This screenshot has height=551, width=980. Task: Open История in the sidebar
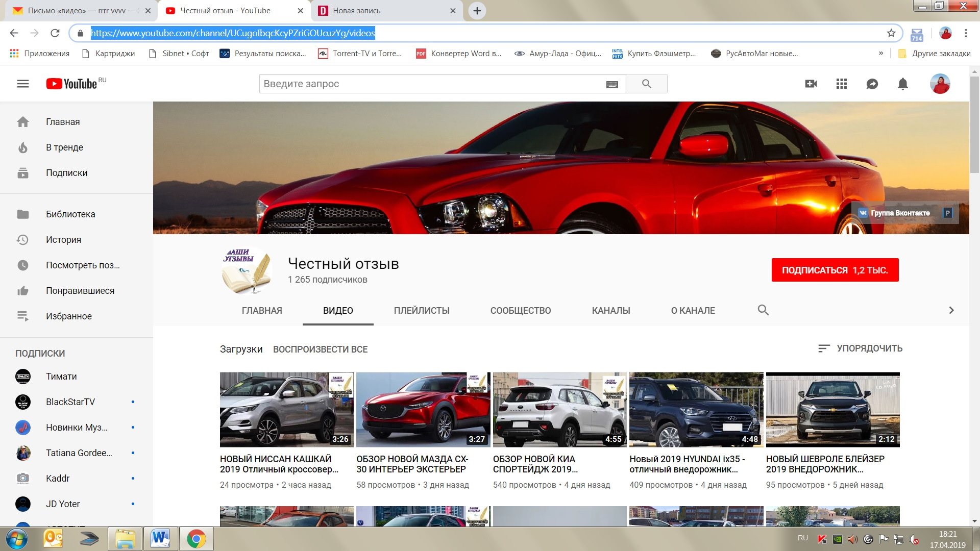pyautogui.click(x=77, y=240)
